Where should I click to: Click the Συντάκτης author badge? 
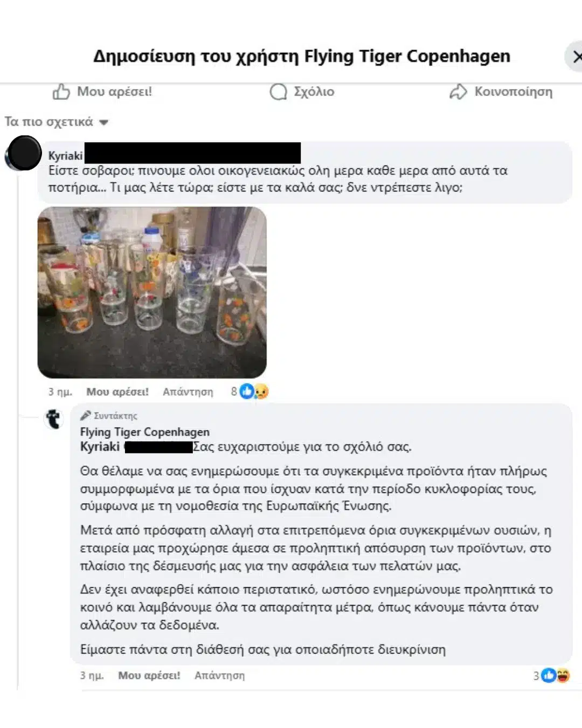(109, 416)
